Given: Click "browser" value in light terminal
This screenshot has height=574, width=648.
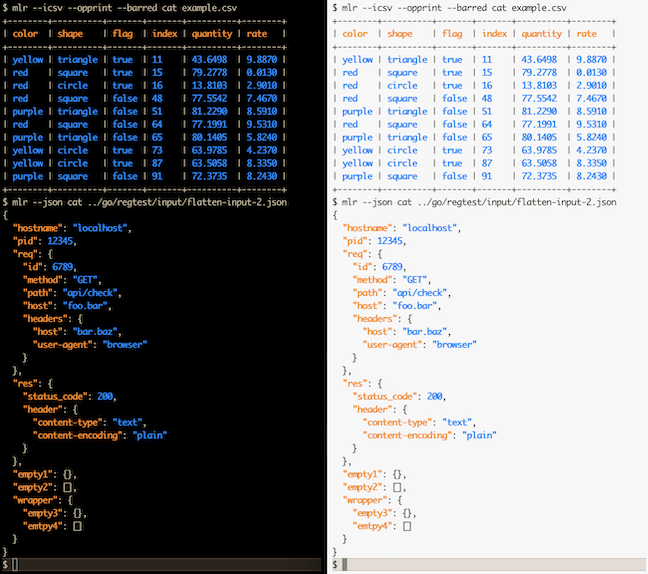Looking at the screenshot, I should (x=454, y=345).
